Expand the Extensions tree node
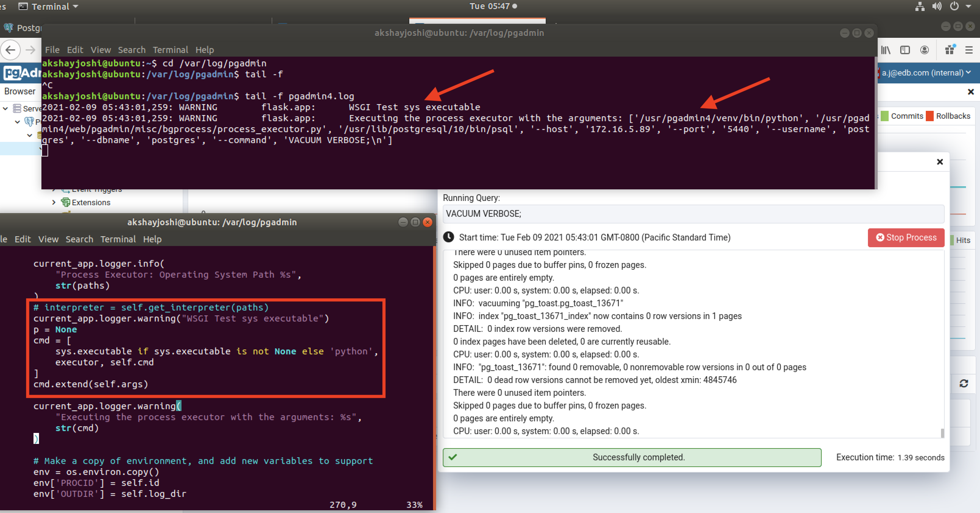 tap(54, 202)
